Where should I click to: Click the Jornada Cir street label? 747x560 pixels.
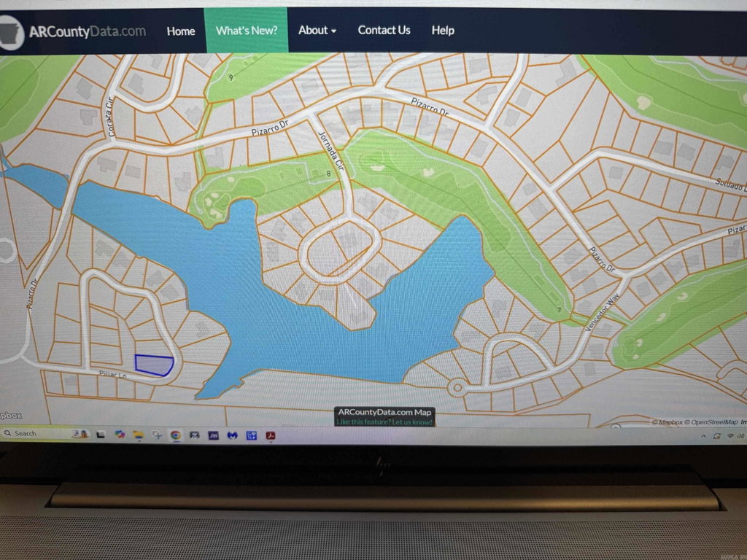(330, 150)
